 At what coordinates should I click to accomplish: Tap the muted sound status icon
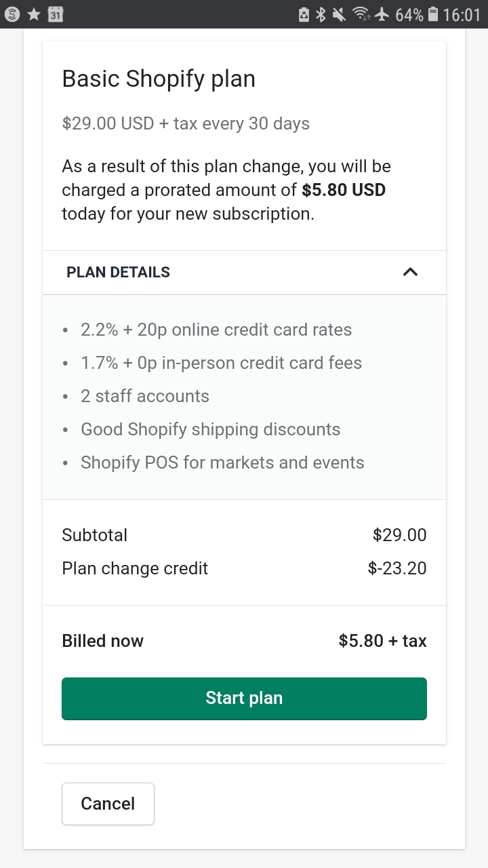point(339,14)
